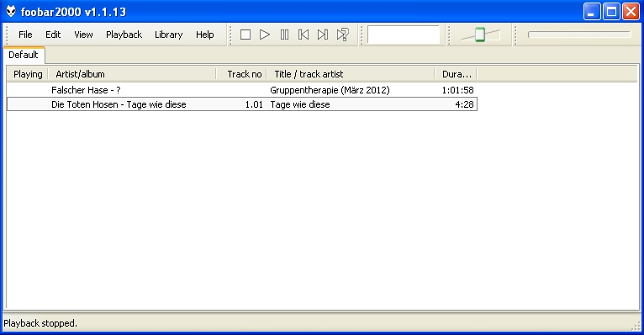
Task: Click the playback seek bar
Action: pyautogui.click(x=579, y=35)
